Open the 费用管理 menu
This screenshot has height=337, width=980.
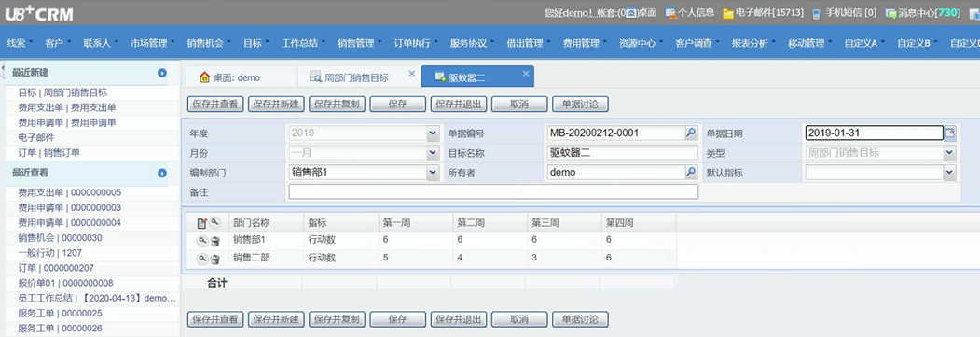click(585, 43)
